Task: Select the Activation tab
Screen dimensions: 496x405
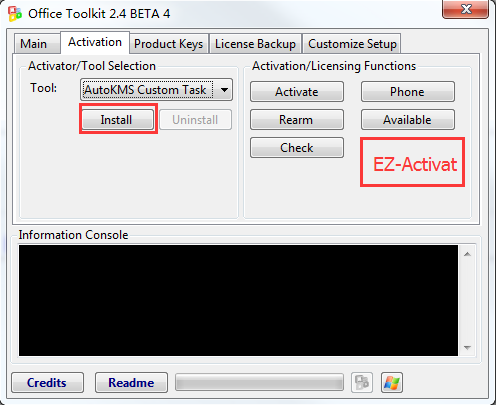Action: [95, 42]
